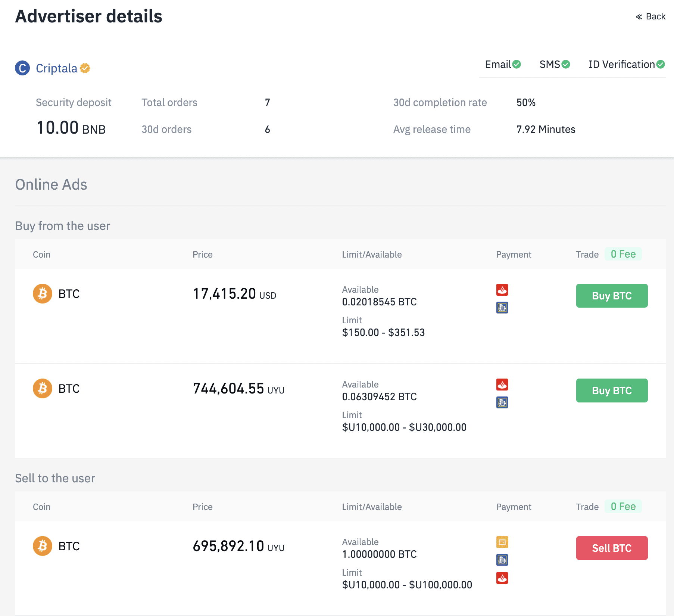
Task: Click Buy BTC on the 17,415.20 USD ad
Action: (x=611, y=295)
